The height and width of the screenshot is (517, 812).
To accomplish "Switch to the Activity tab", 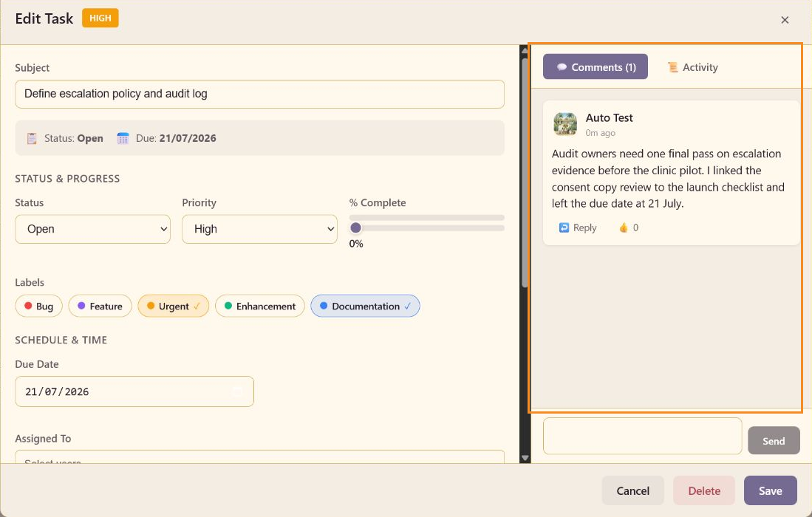I will pyautogui.click(x=692, y=67).
